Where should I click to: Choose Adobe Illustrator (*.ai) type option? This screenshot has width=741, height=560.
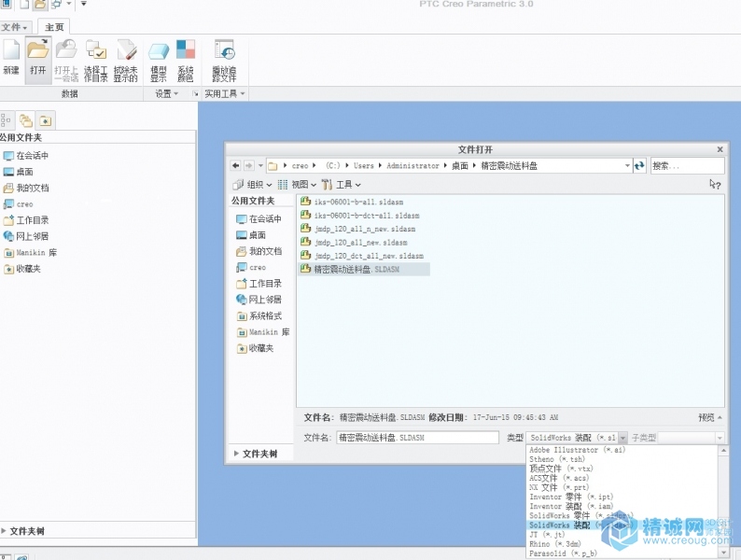[x=578, y=450]
